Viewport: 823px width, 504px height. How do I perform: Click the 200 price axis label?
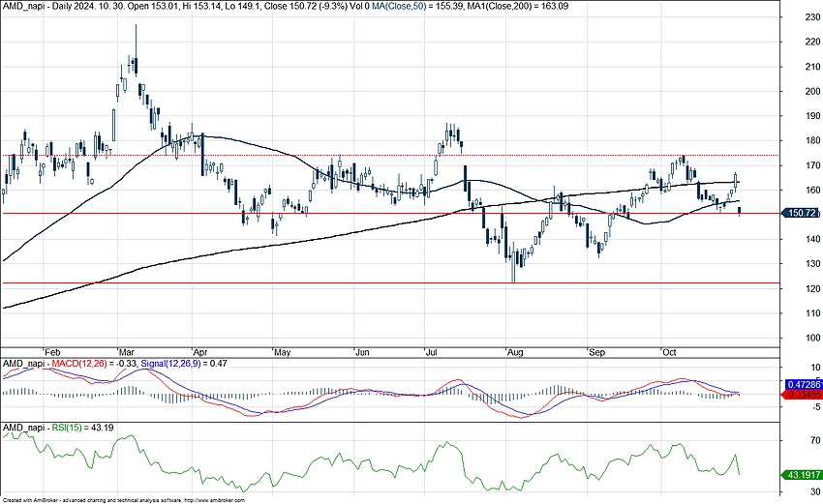pyautogui.click(x=812, y=91)
